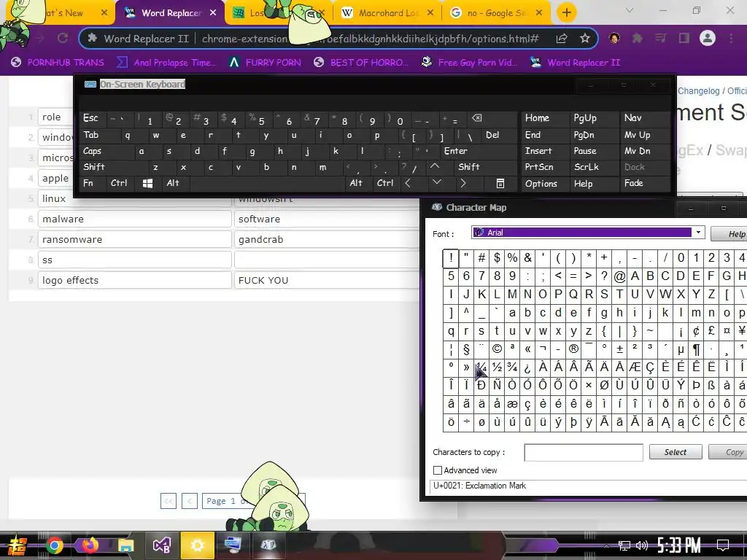Open the notification center icon in taskbar
The height and width of the screenshot is (560, 747).
pos(723,545)
